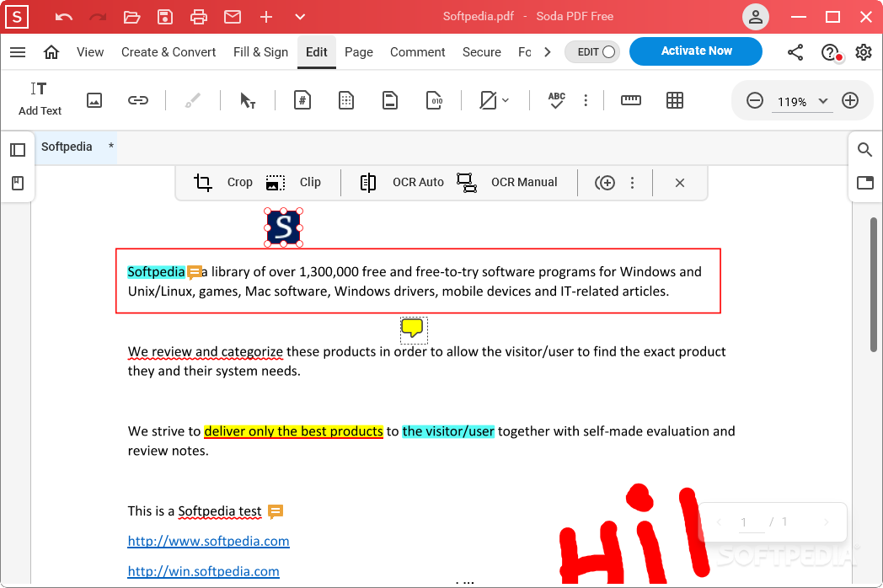Viewport: 883px width, 588px height.
Task: Print the document with the printer icon
Action: point(198,17)
